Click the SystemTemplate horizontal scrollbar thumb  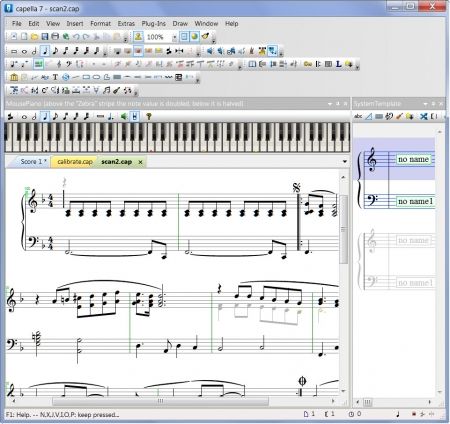click(368, 402)
